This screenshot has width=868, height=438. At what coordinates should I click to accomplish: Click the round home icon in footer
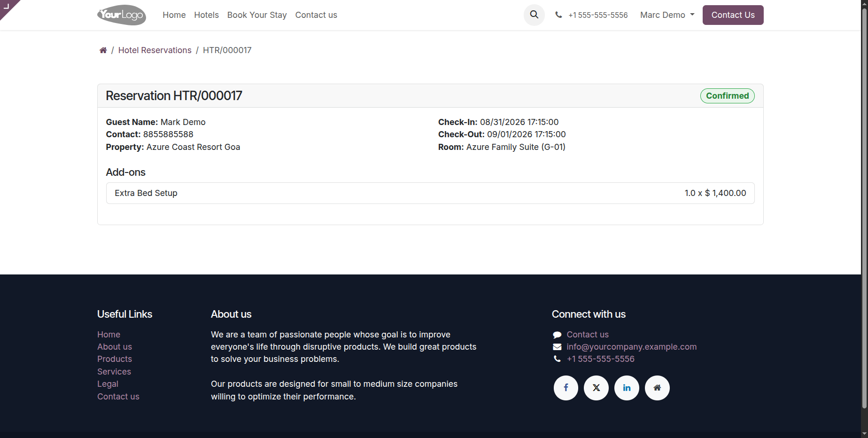click(657, 388)
